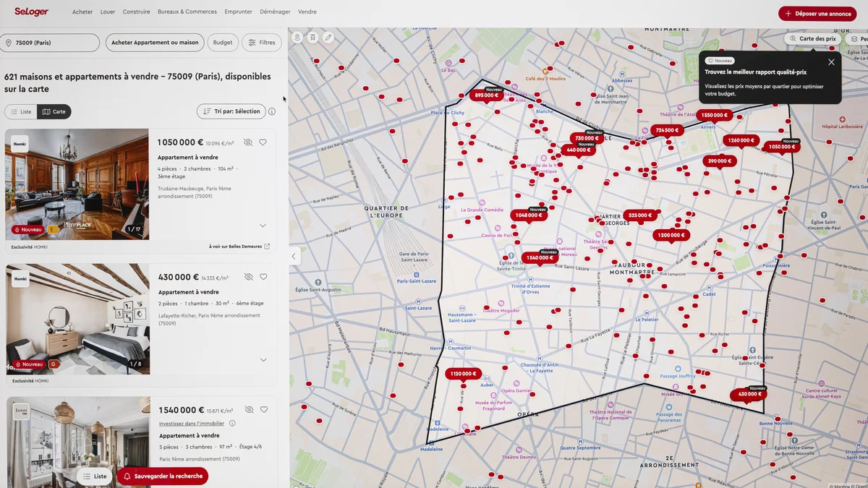This screenshot has width=868, height=488.
Task: Add the 1 050 000 € listing to favorites
Action: click(x=263, y=142)
